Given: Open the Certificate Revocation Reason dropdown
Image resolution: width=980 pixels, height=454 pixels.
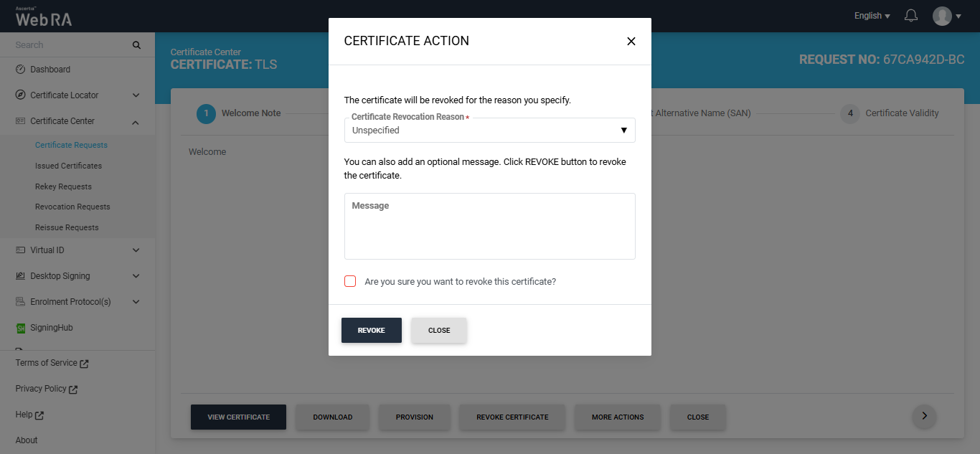Looking at the screenshot, I should [489, 131].
